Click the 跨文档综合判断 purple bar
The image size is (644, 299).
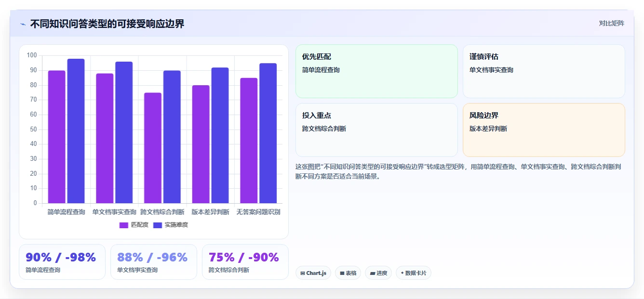point(153,148)
